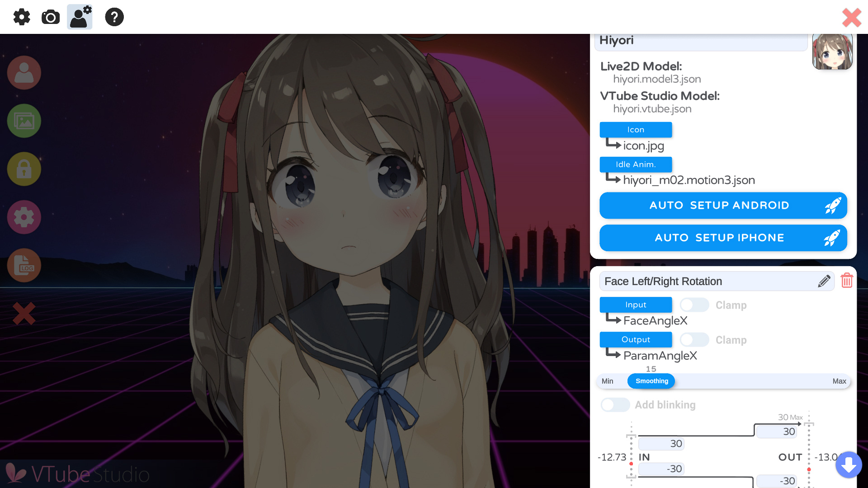Edit the IN lower value -30
This screenshot has height=488, width=868.
pos(661,469)
